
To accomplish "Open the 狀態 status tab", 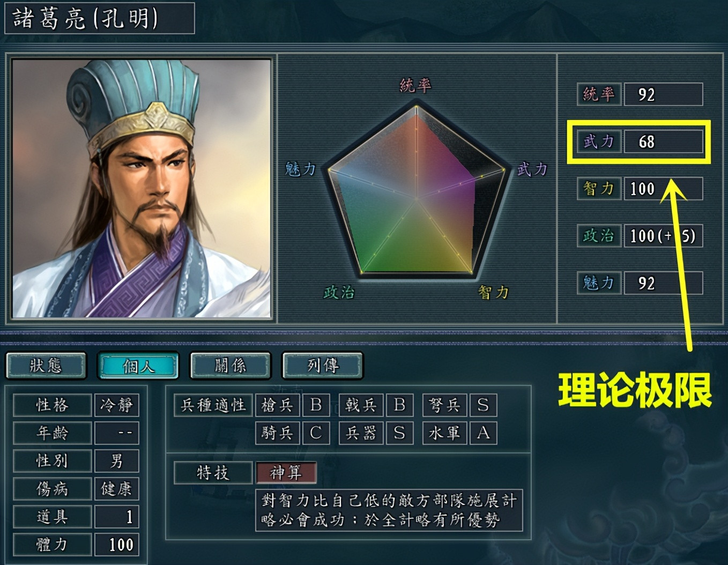I will (x=46, y=366).
